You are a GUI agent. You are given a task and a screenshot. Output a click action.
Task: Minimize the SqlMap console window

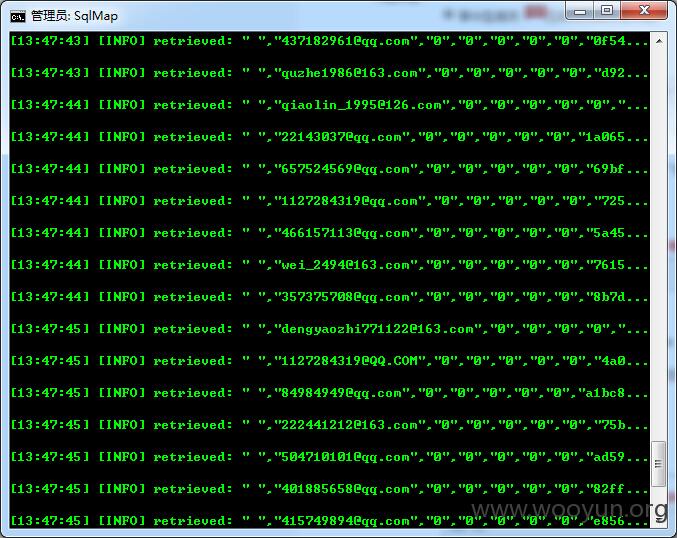tap(580, 11)
